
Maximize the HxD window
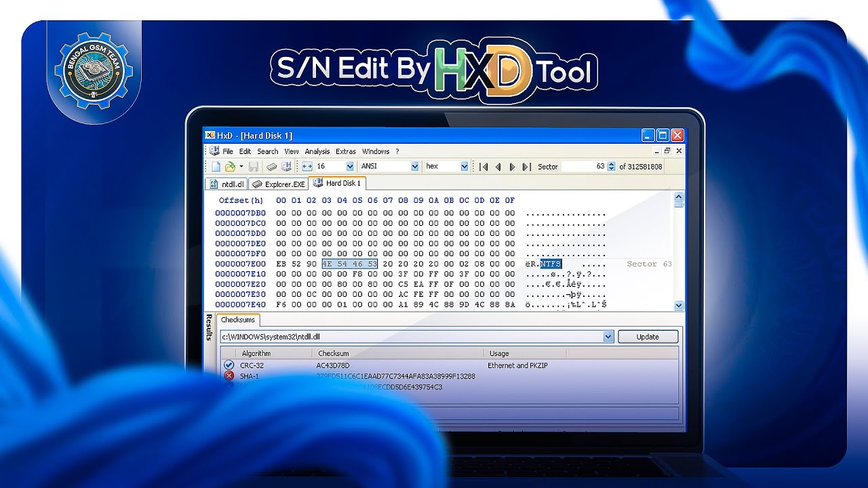pyautogui.click(x=663, y=136)
